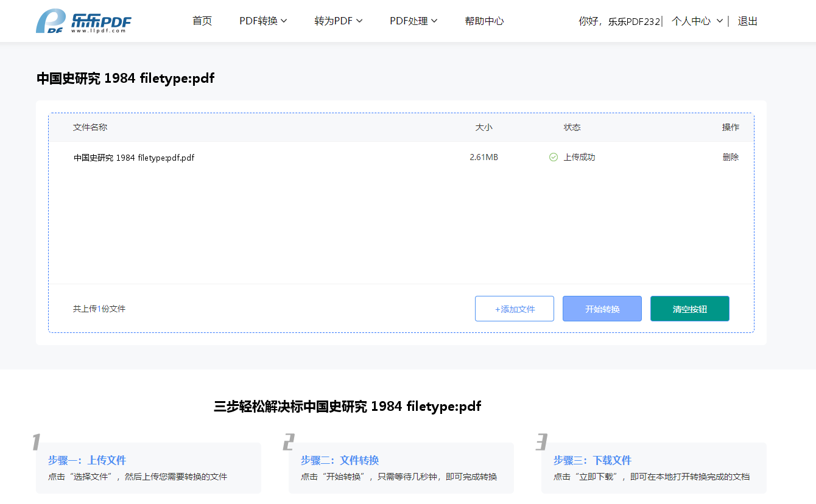Click the 清空按钮 button
The height and width of the screenshot is (504, 816).
690,309
